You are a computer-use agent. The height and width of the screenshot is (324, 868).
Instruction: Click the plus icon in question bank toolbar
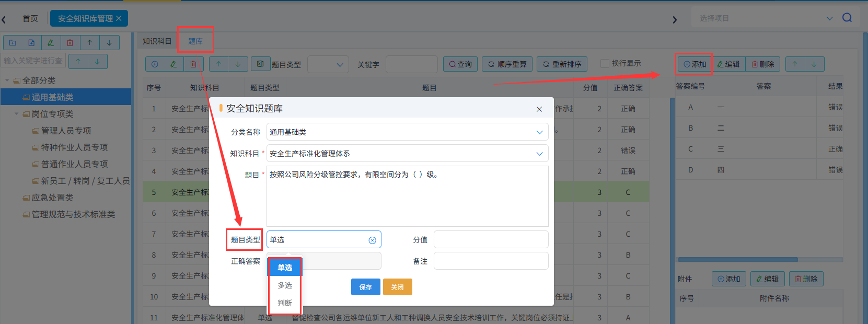[x=155, y=64]
